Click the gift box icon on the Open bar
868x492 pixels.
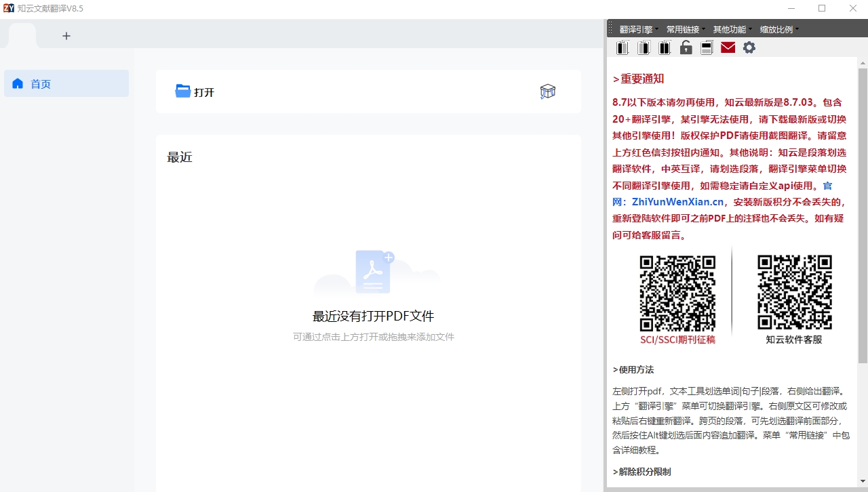coord(548,91)
